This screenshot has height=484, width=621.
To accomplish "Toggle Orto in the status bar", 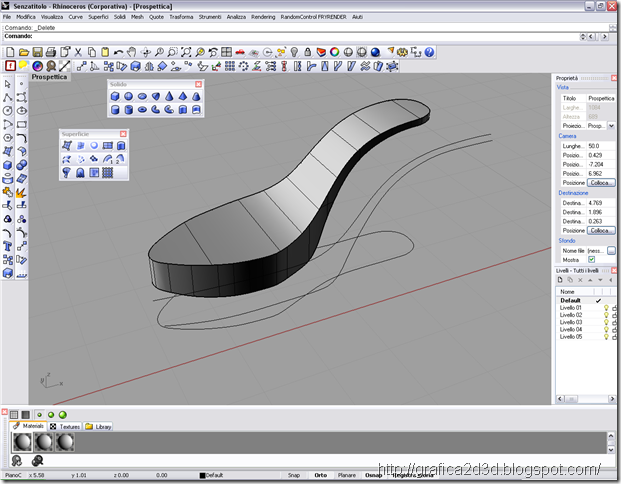I will click(320, 475).
